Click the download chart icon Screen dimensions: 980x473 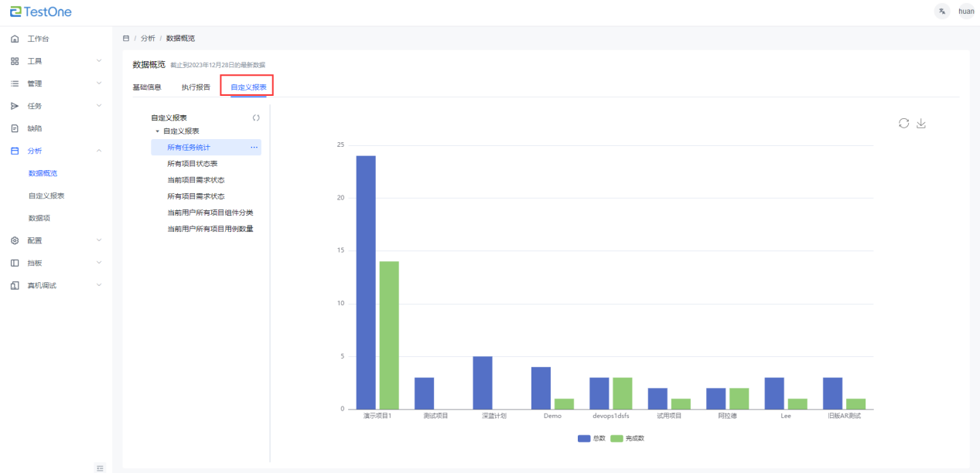[x=920, y=124]
